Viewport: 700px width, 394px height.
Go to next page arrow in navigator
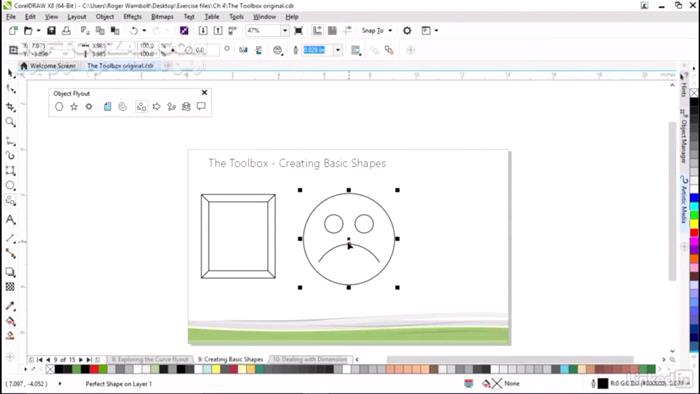pos(81,359)
